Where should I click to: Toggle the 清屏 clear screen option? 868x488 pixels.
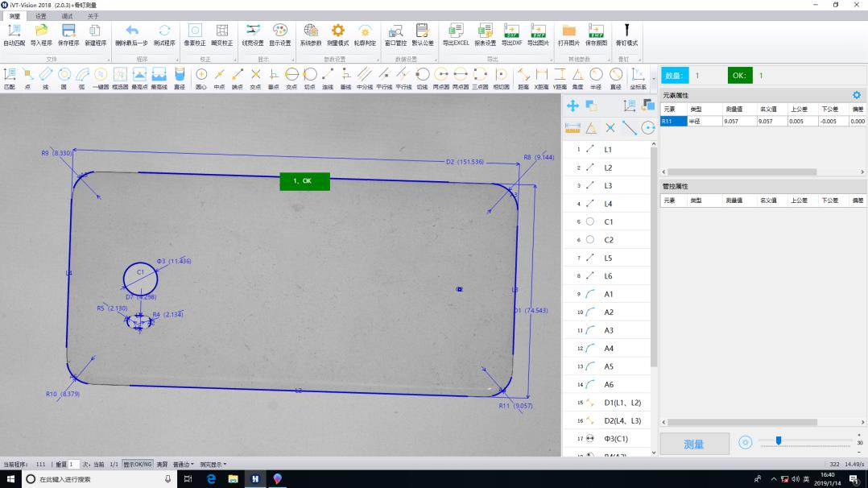pos(162,465)
